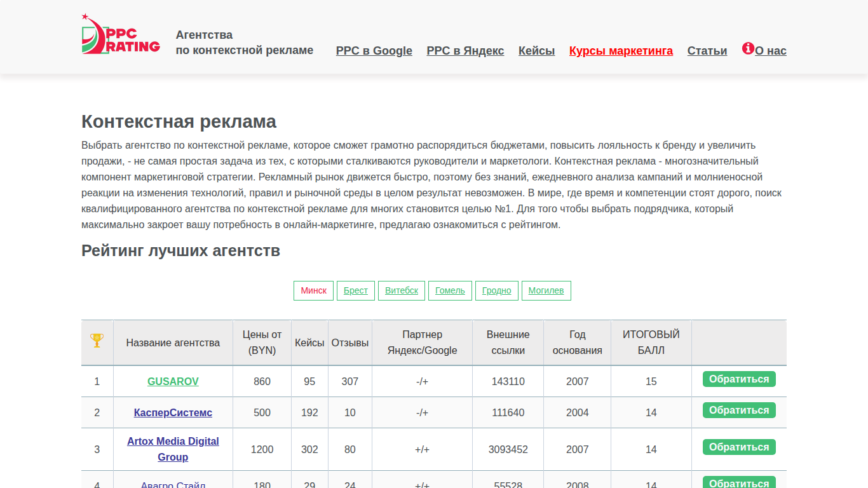This screenshot has height=488, width=868.
Task: Click КасперСистемс cases count 192
Action: (309, 412)
